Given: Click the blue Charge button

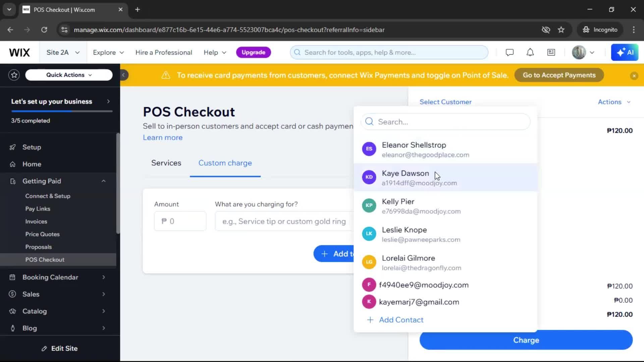Looking at the screenshot, I should coord(526,340).
